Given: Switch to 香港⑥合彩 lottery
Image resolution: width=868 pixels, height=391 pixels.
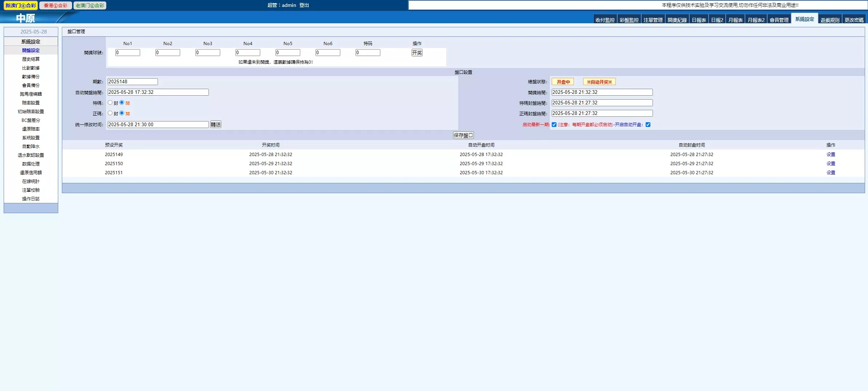Looking at the screenshot, I should tap(55, 5).
